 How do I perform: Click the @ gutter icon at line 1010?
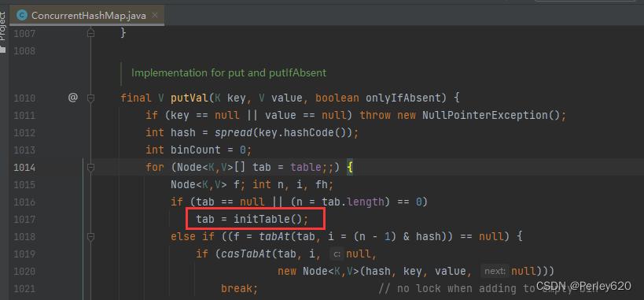(72, 98)
